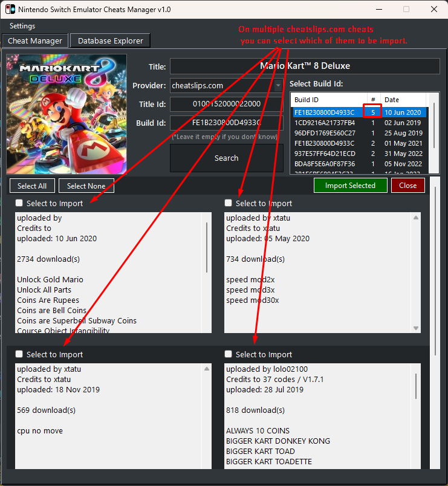The width and height of the screenshot is (448, 486).
Task: Click 'Unlock Gold Mario' cheat text
Action: coord(50,280)
